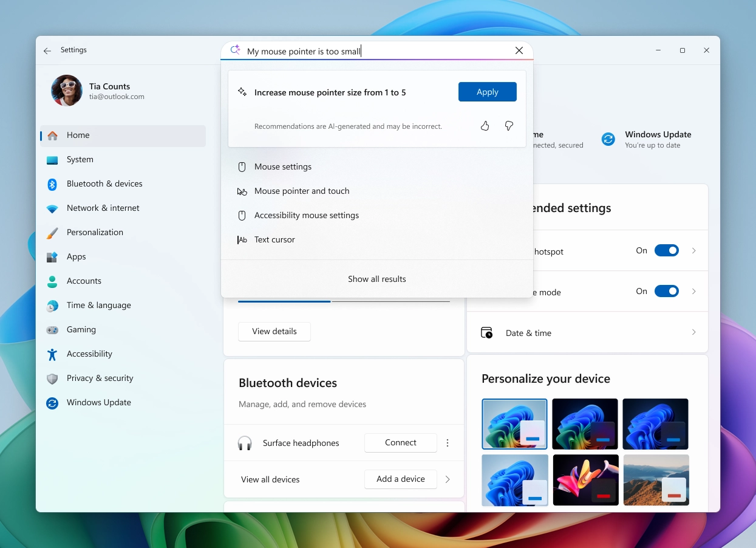Open Personalization settings

(x=123, y=233)
